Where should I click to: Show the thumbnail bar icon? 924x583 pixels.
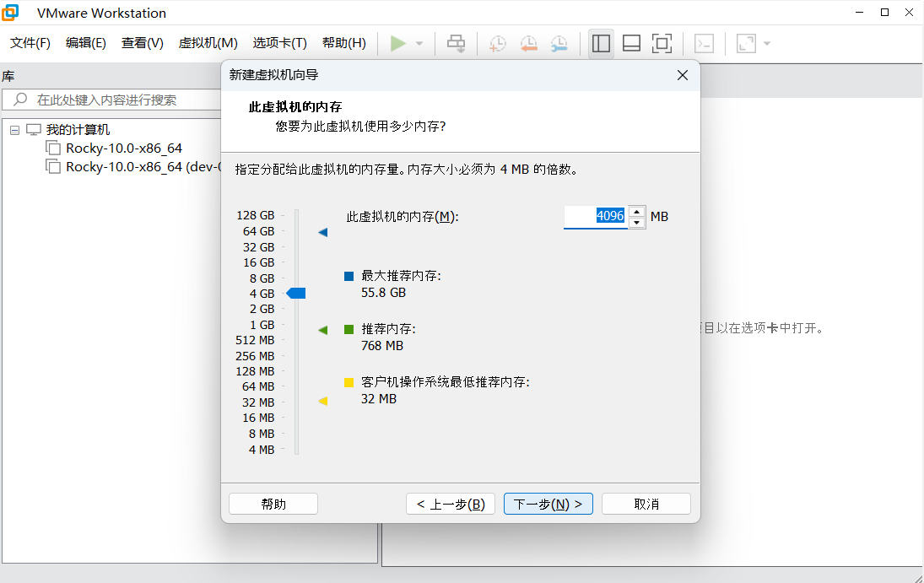click(x=631, y=43)
